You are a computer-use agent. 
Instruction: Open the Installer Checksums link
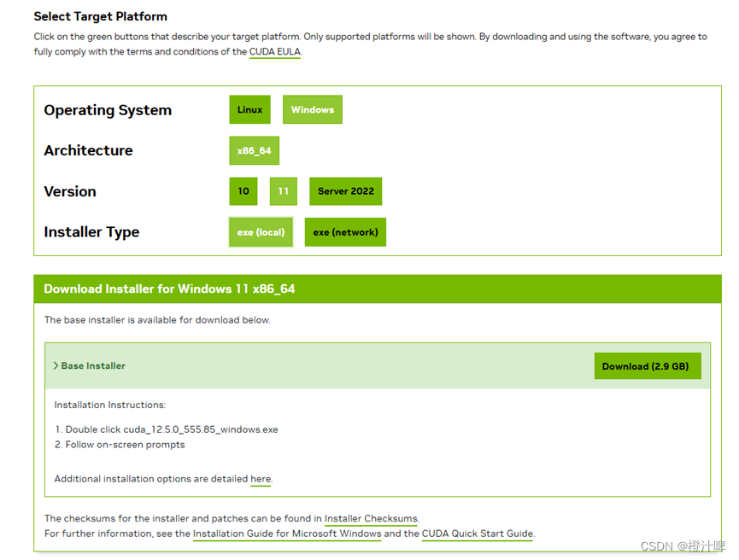click(x=371, y=518)
